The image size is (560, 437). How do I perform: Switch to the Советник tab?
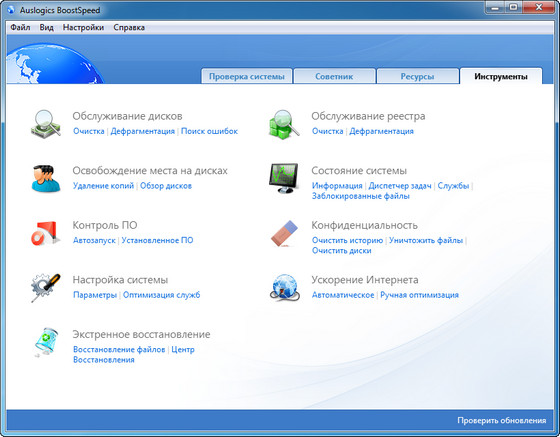[334, 76]
